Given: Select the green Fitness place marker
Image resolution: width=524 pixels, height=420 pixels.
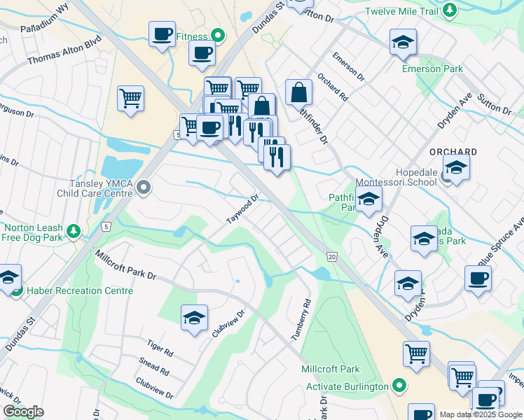Looking at the screenshot, I should pos(218,36).
